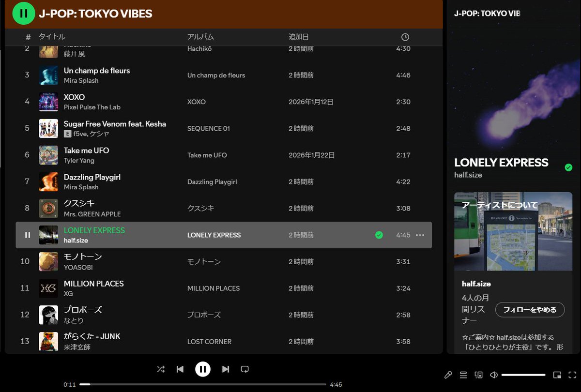The image size is (581, 392).
Task: Sort by the duration clock icon
Action: tap(405, 37)
